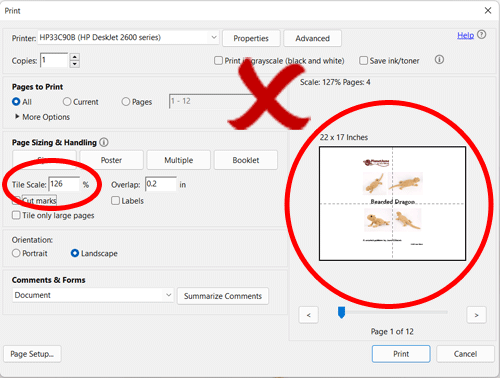This screenshot has width=500, height=378.
Task: Increase copies with the up arrow
Action: (75, 57)
